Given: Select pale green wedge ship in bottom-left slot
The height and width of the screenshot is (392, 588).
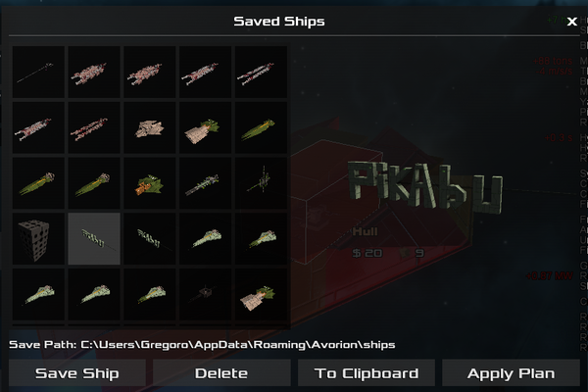Looking at the screenshot, I should [38, 294].
